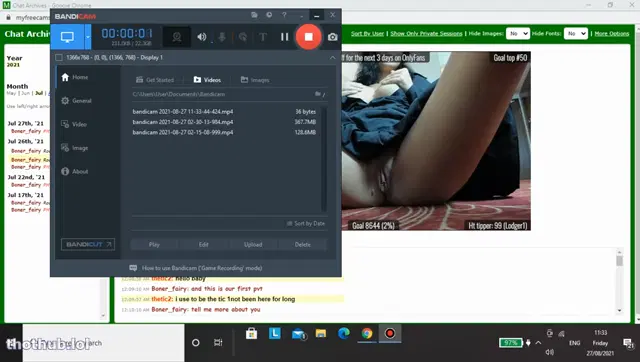Select Jun in Month list
The height and width of the screenshot is (362, 640).
pyautogui.click(x=25, y=93)
